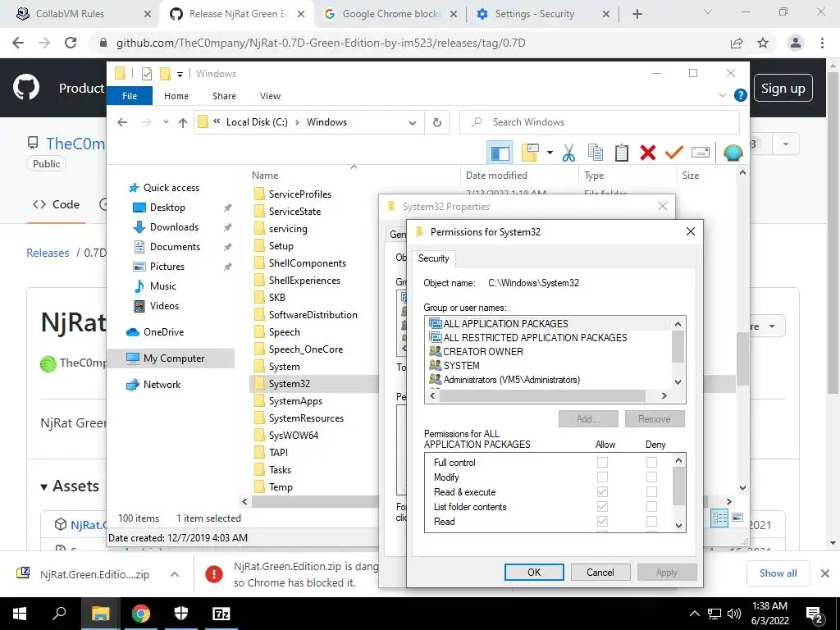This screenshot has width=840, height=630.
Task: Collapse the Assets section triangle
Action: tap(44, 487)
